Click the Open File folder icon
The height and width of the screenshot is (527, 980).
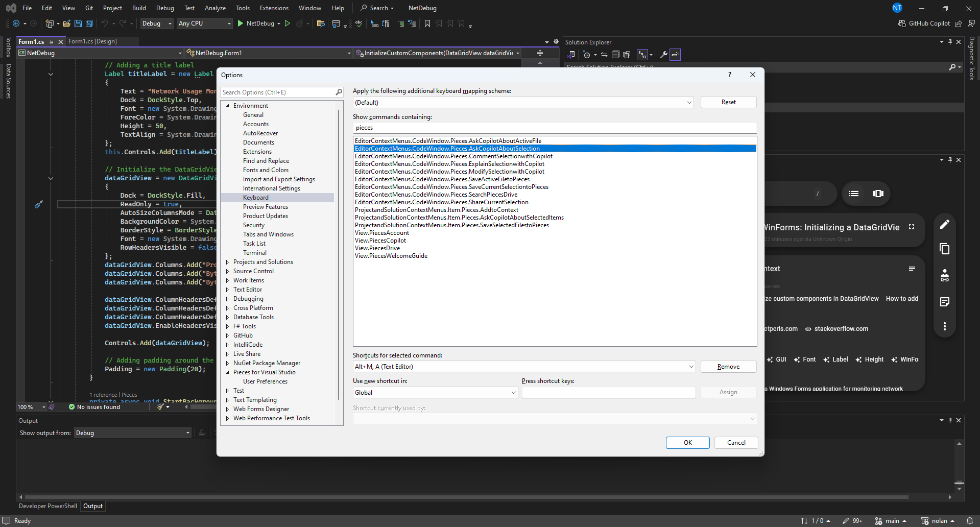pos(66,23)
